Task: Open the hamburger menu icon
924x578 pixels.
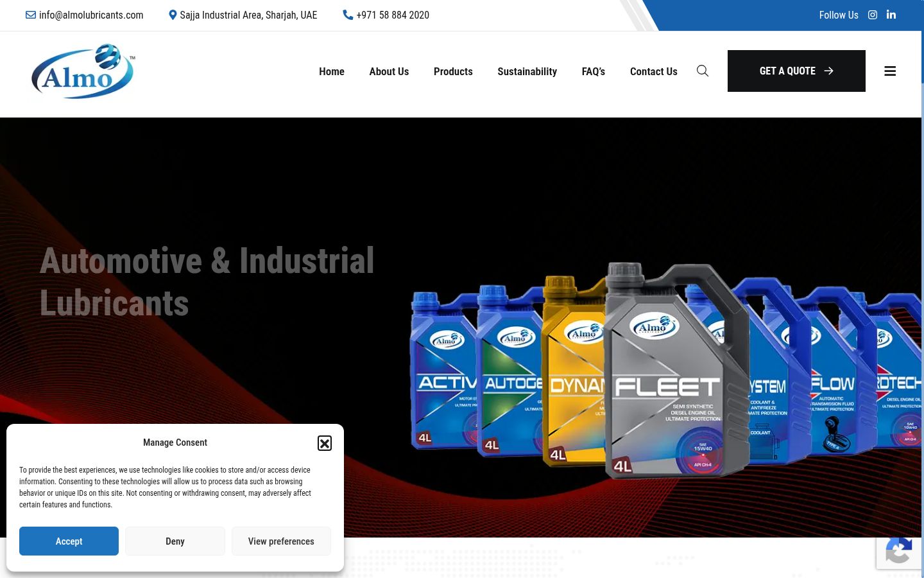Action: tap(890, 71)
